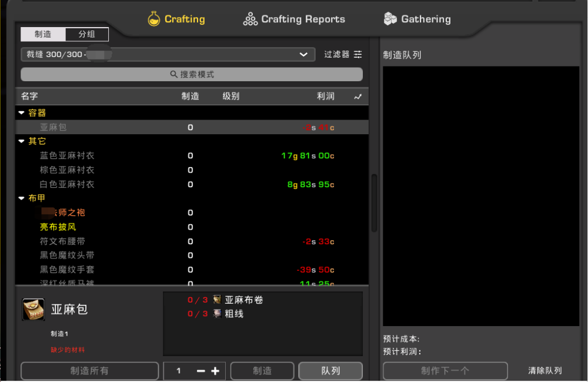Viewport: 588px width, 382px height.
Task: Open the Crafting Reports tab
Action: 294,19
